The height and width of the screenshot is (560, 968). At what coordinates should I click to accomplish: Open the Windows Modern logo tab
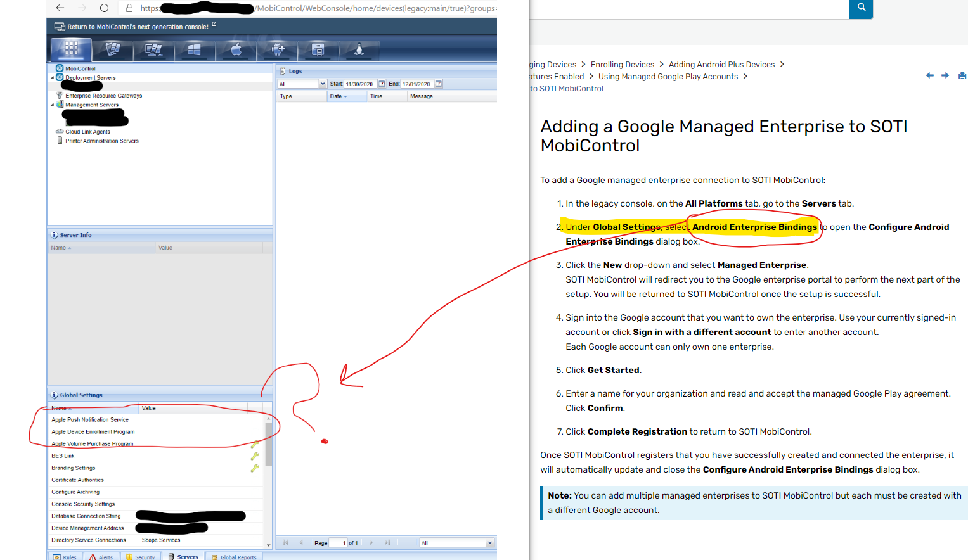[195, 50]
